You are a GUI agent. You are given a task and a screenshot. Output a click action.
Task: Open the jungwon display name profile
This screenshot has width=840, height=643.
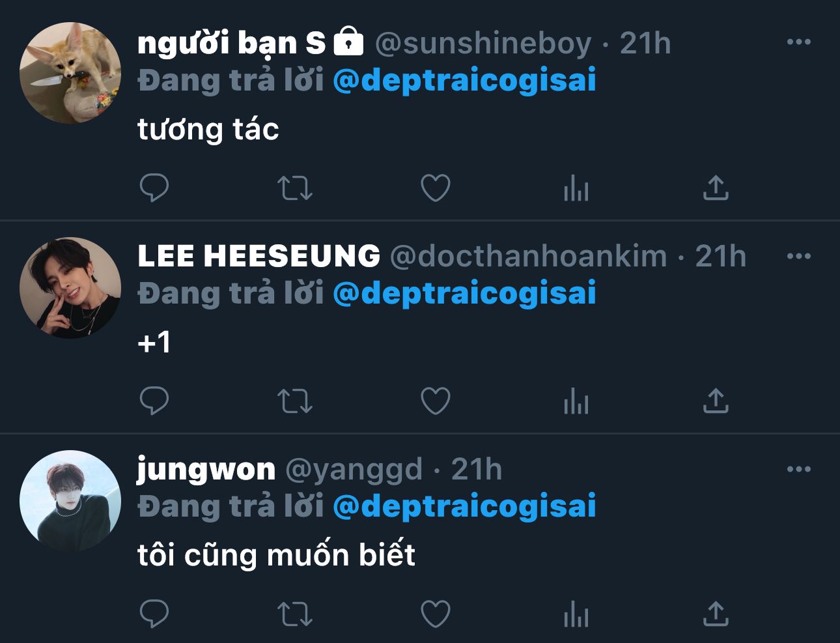tap(206, 469)
